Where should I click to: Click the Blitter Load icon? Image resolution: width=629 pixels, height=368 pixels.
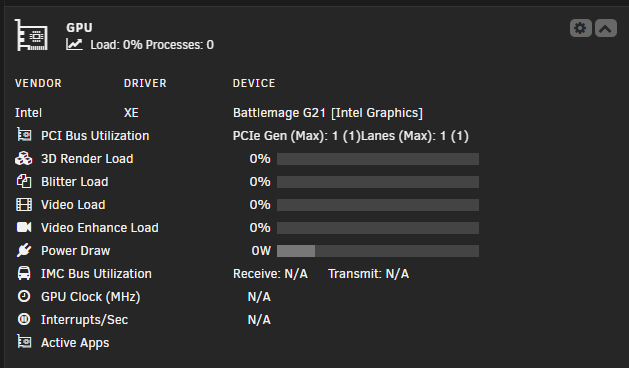24,181
